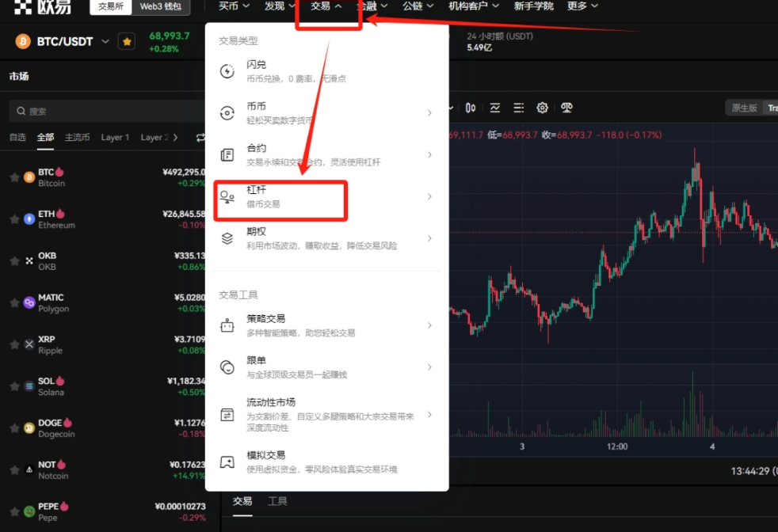The height and width of the screenshot is (532, 778).
Task: Open the 工具 tab at bottom
Action: [277, 500]
